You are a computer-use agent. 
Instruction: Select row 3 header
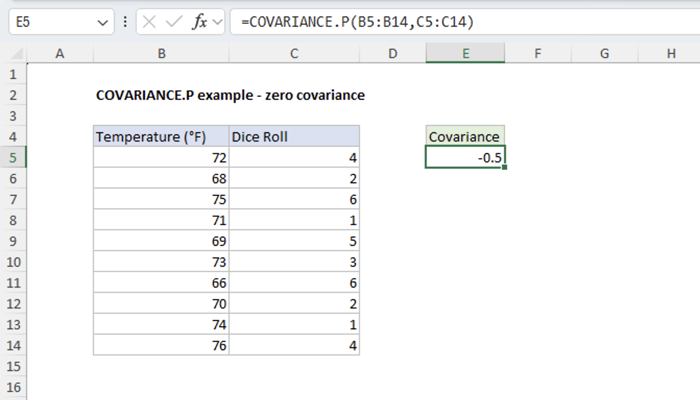pos(13,116)
